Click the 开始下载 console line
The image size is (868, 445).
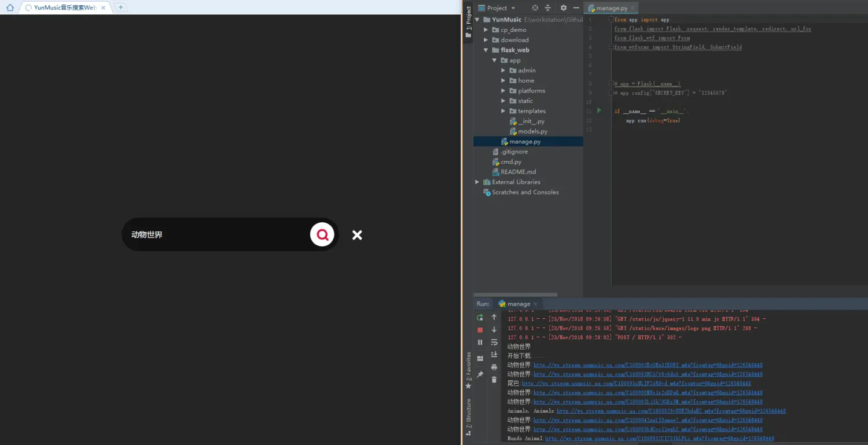(x=526, y=356)
